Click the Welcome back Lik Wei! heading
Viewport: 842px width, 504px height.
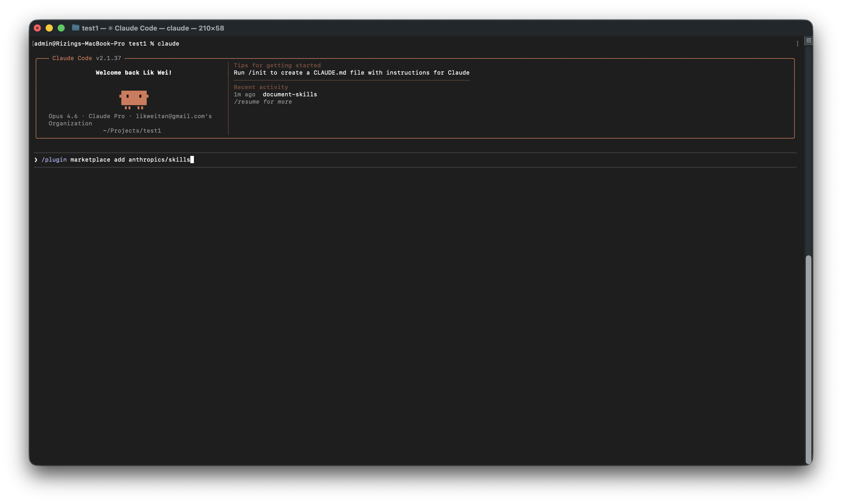pos(134,73)
